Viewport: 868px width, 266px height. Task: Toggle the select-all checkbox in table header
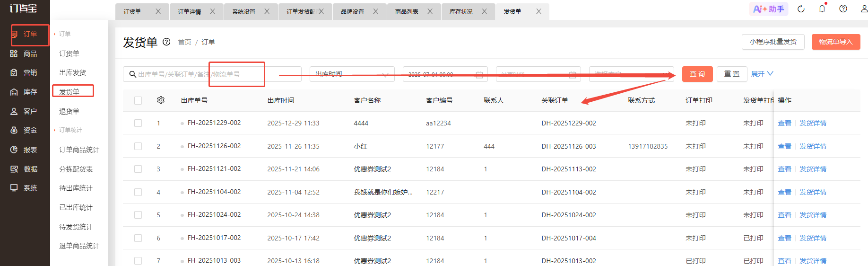pyautogui.click(x=138, y=100)
